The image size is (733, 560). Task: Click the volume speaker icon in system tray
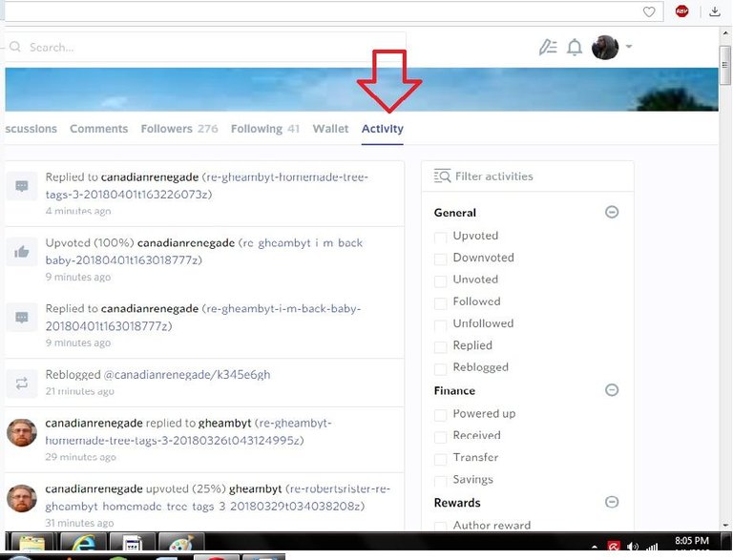(x=633, y=547)
